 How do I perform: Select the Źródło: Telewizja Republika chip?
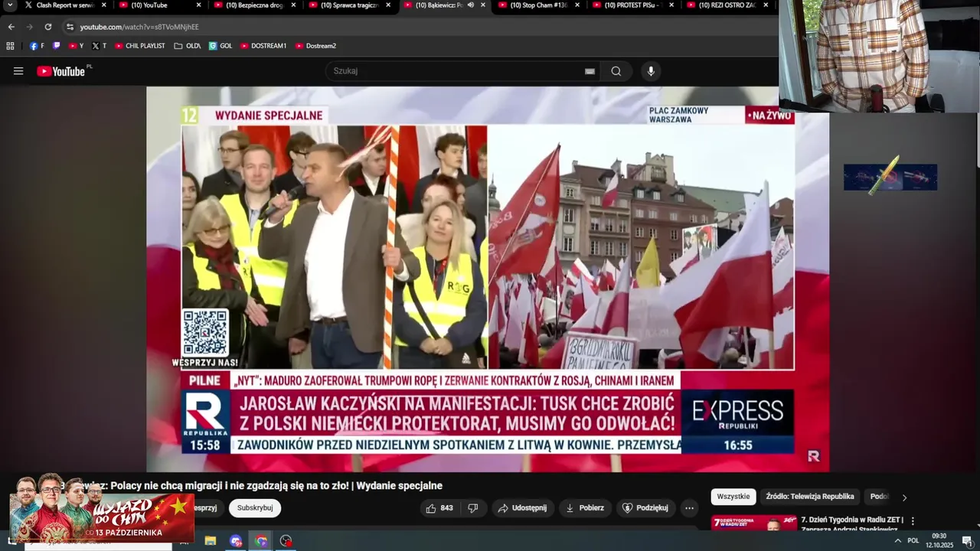pyautogui.click(x=810, y=497)
